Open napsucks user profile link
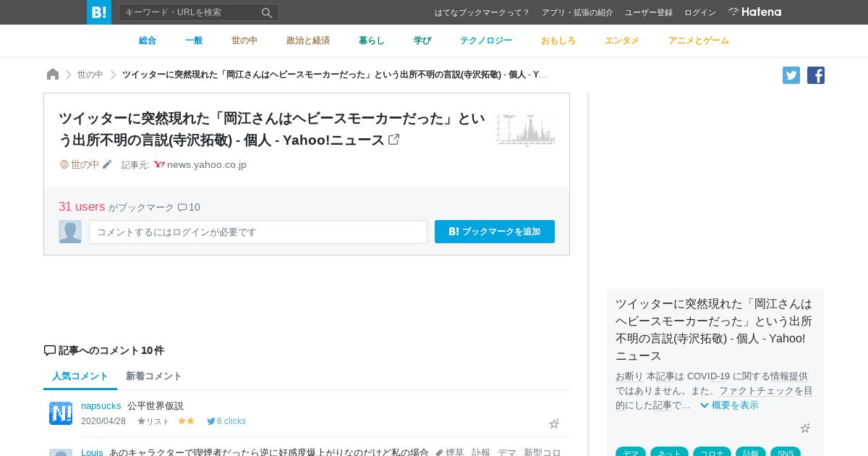This screenshot has height=456, width=868. click(x=101, y=405)
